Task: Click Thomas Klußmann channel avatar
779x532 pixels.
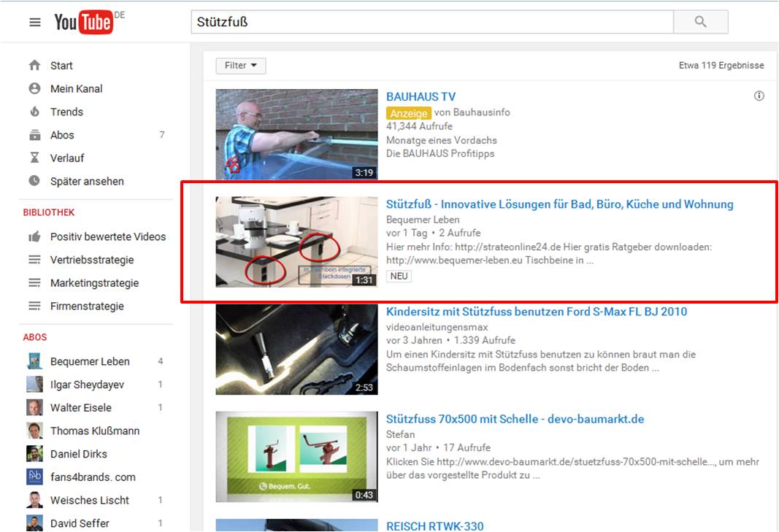Action: [34, 431]
